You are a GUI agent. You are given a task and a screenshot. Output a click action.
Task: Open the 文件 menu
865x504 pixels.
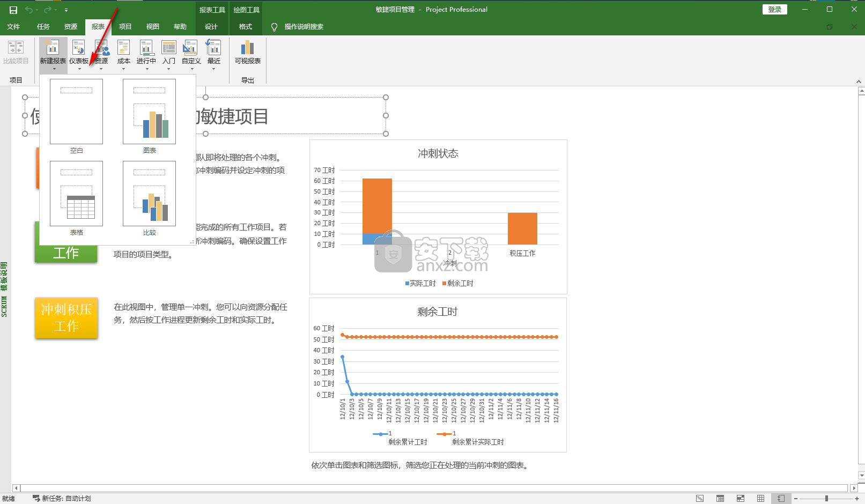click(13, 27)
